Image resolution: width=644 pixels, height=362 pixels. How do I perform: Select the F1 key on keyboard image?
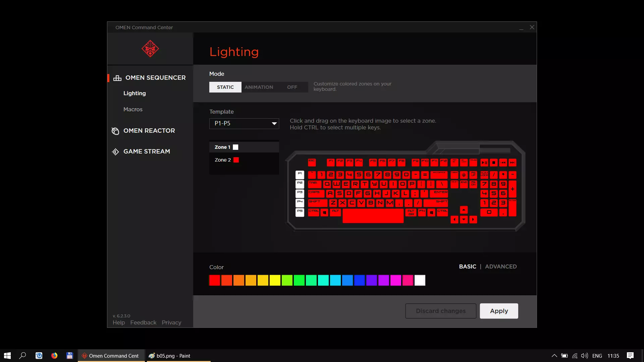coord(331,163)
